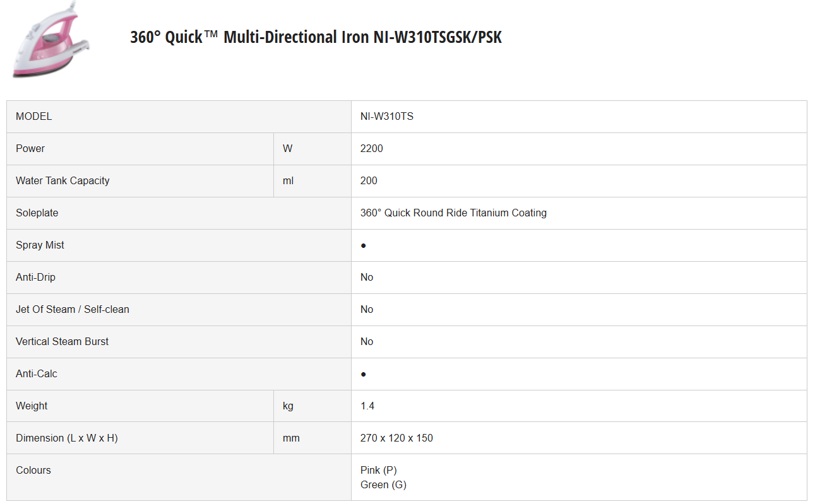Viewport: 815px width, 504px height.
Task: Click the Pink (P) colour option
Action: [x=379, y=471]
